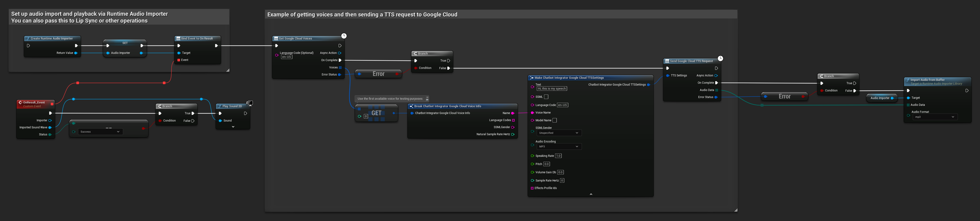Check the Model Name checkbox
The height and width of the screenshot is (221, 980).
pos(555,120)
